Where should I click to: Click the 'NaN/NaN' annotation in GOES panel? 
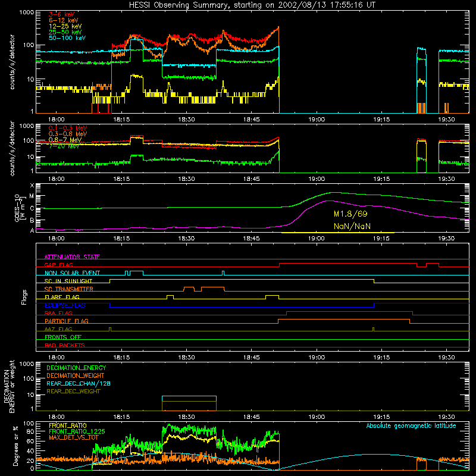[352, 226]
